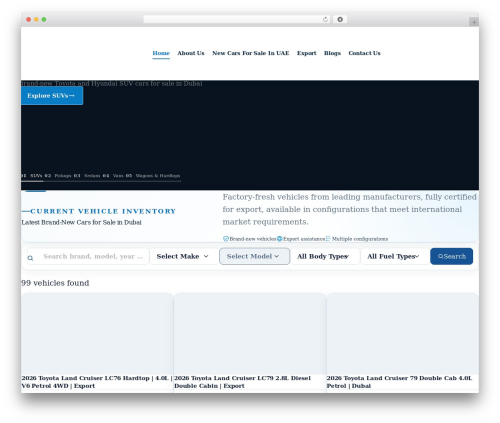The height and width of the screenshot is (423, 500).
Task: Click the Multiple configurations list icon
Action: (x=328, y=239)
